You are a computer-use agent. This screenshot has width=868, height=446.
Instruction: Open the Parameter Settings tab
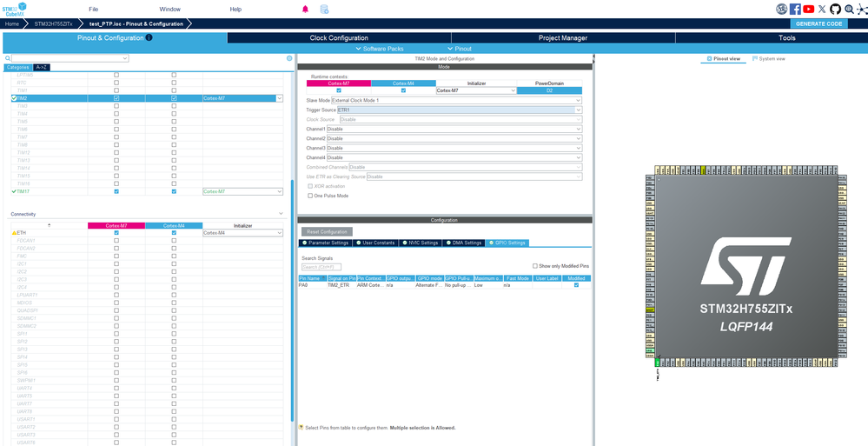325,243
